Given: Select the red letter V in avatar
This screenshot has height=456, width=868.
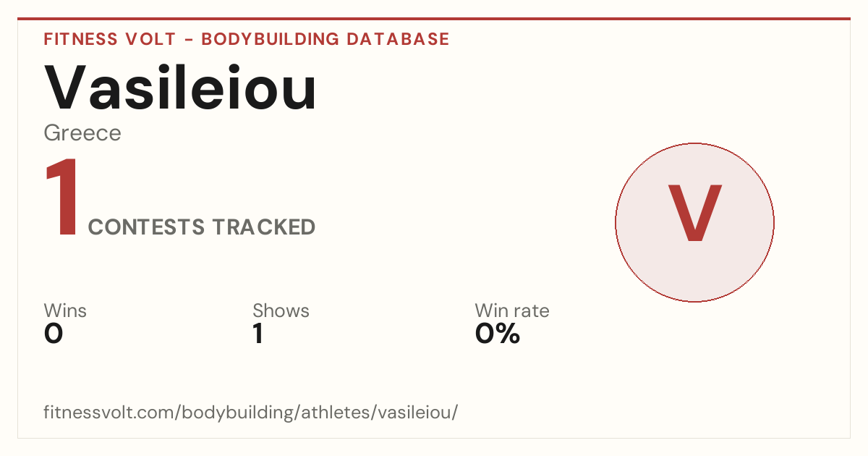Looking at the screenshot, I should click(x=694, y=214).
